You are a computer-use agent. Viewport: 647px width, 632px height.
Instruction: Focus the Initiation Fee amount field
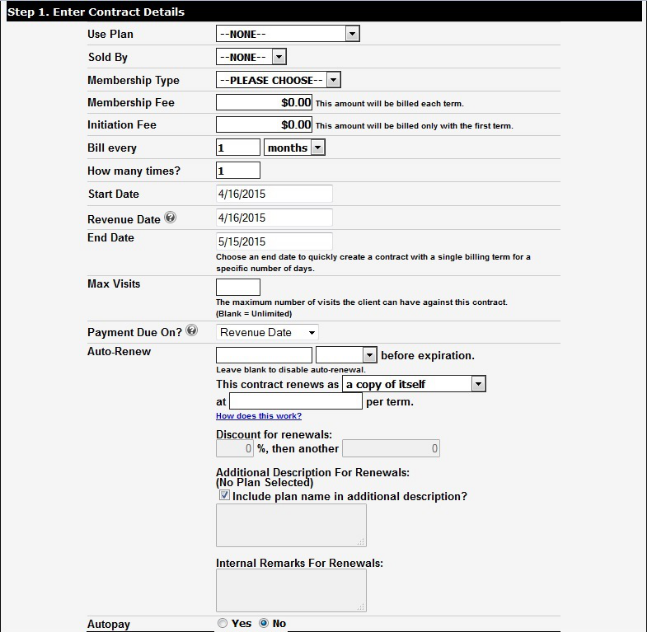coord(264,125)
